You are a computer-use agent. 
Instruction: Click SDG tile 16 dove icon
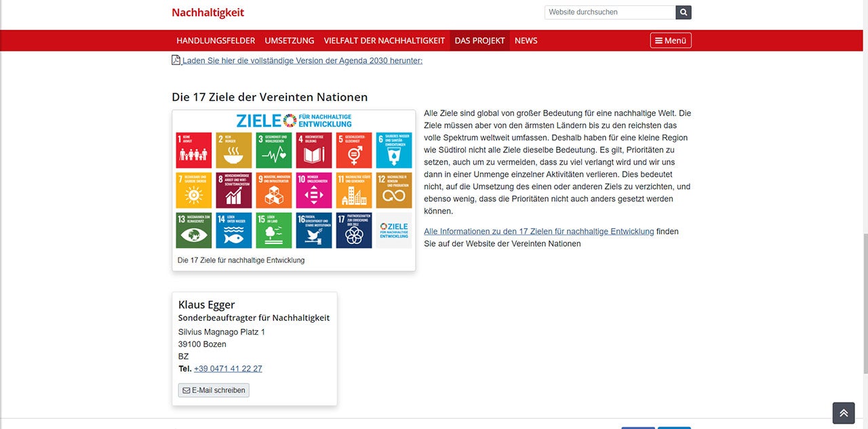coord(314,235)
